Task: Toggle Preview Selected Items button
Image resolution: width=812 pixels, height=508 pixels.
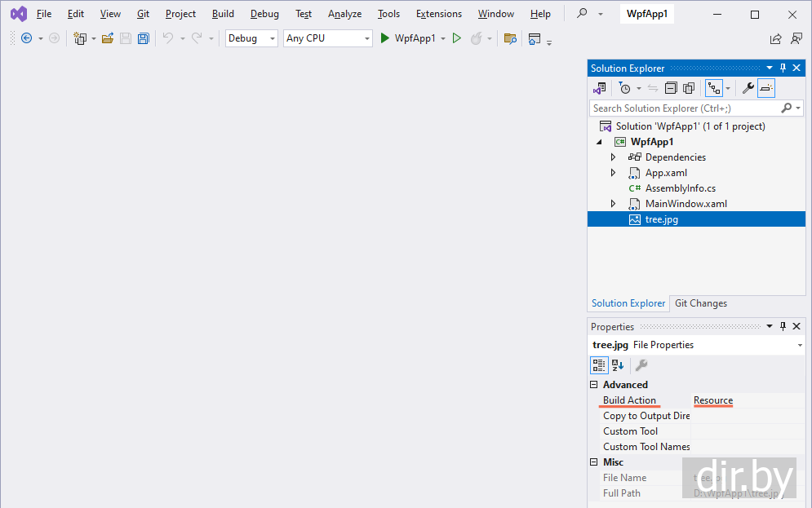Action: [766, 88]
